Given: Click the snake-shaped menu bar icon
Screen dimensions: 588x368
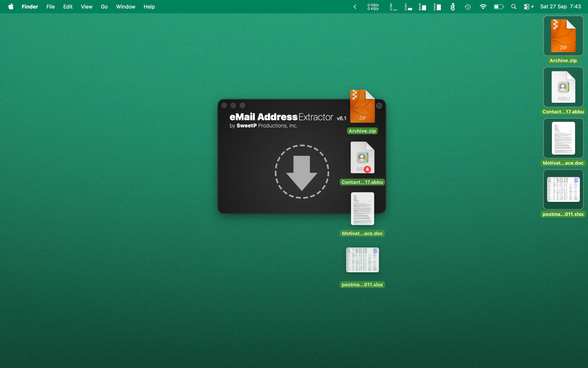Looking at the screenshot, I should (x=453, y=7).
